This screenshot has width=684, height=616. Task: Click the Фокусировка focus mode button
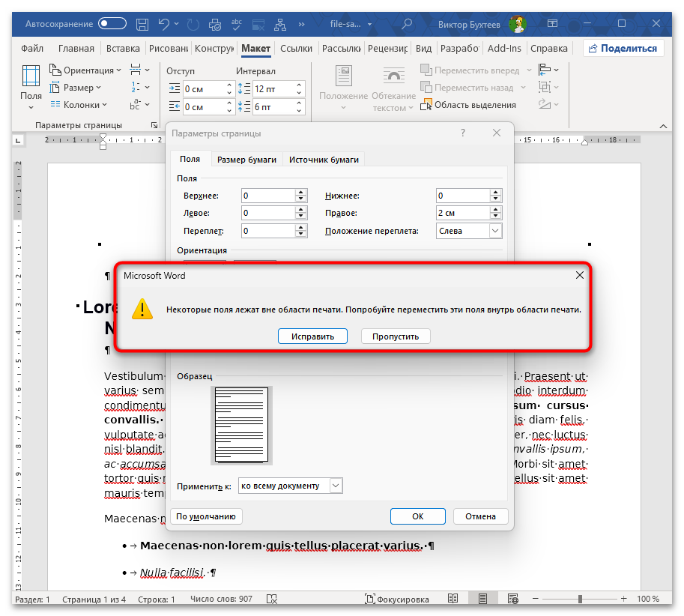pyautogui.click(x=397, y=599)
